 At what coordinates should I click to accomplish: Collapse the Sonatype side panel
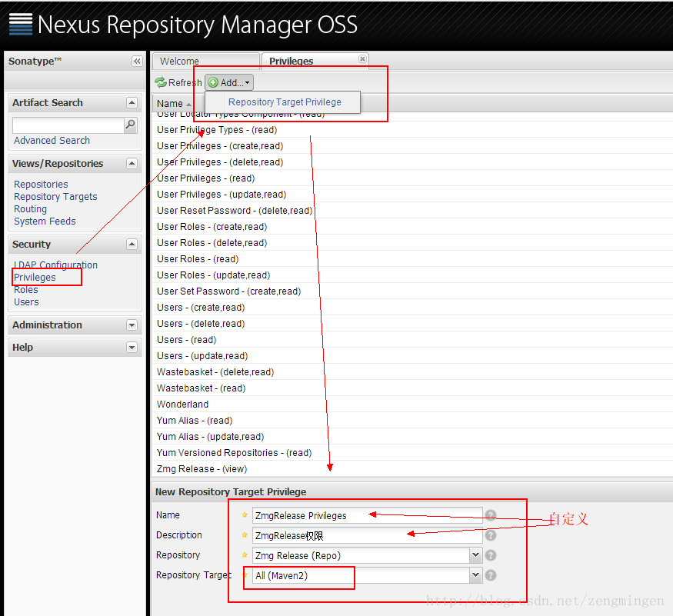(137, 62)
